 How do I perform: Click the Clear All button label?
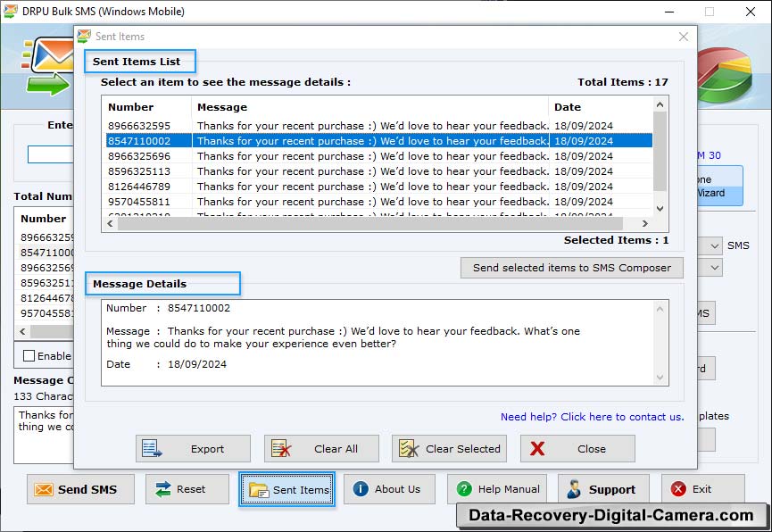pos(336,449)
